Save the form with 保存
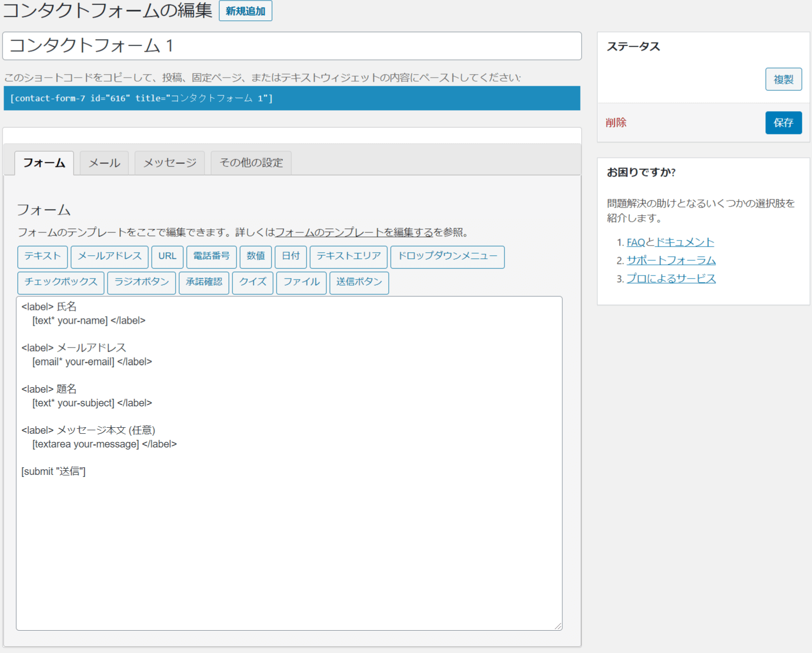 [x=784, y=123]
